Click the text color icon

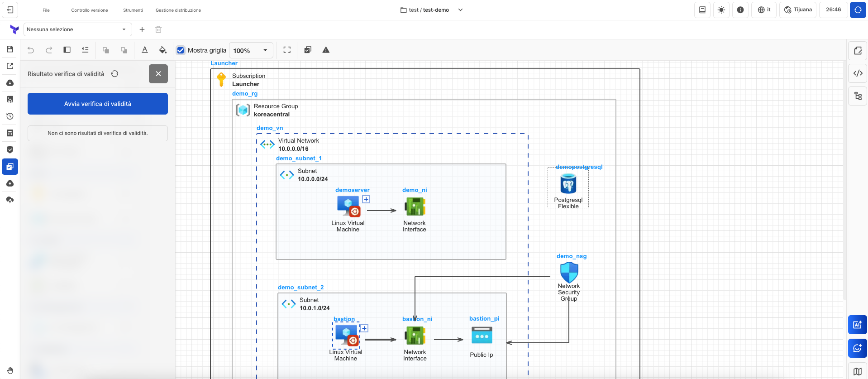pos(145,50)
